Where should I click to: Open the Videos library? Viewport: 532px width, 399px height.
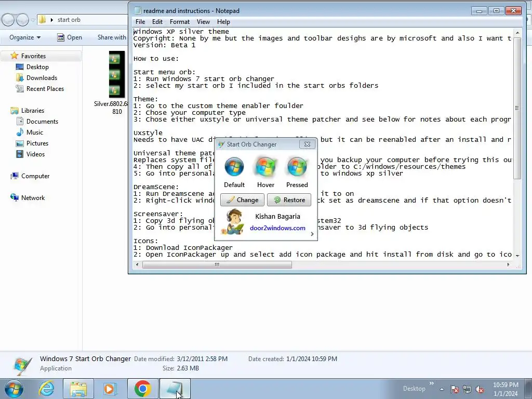35,154
